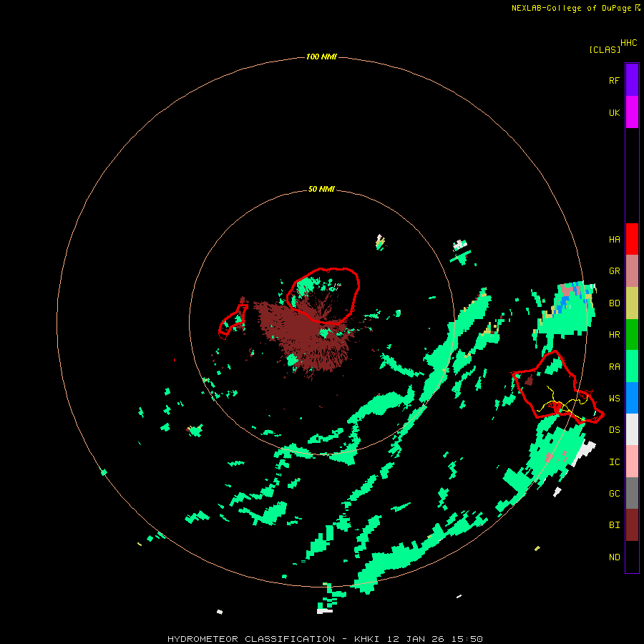Viewport: 644px width, 644px height.
Task: Click the Hydrometeor Classification KHKI title caption
Action: tap(325, 639)
